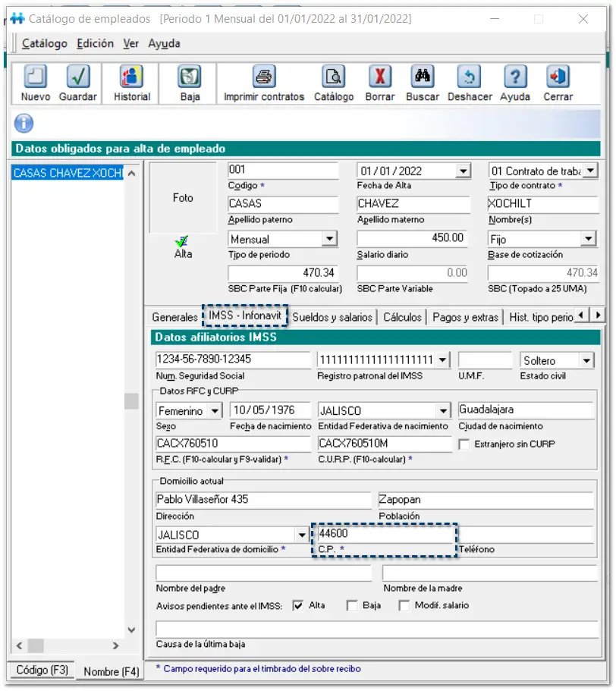Click the blue information icon
This screenshot has height=691, width=616.
coord(24,124)
